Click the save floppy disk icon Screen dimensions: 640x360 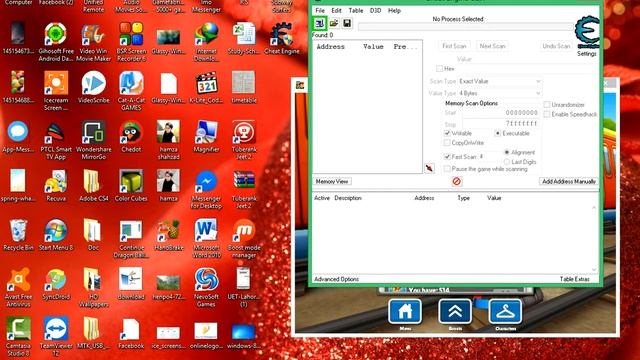click(x=347, y=23)
